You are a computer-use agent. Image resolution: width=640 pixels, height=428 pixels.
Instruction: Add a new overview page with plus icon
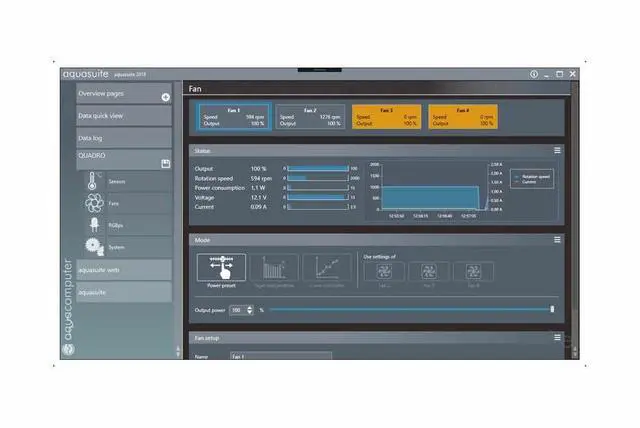click(165, 97)
